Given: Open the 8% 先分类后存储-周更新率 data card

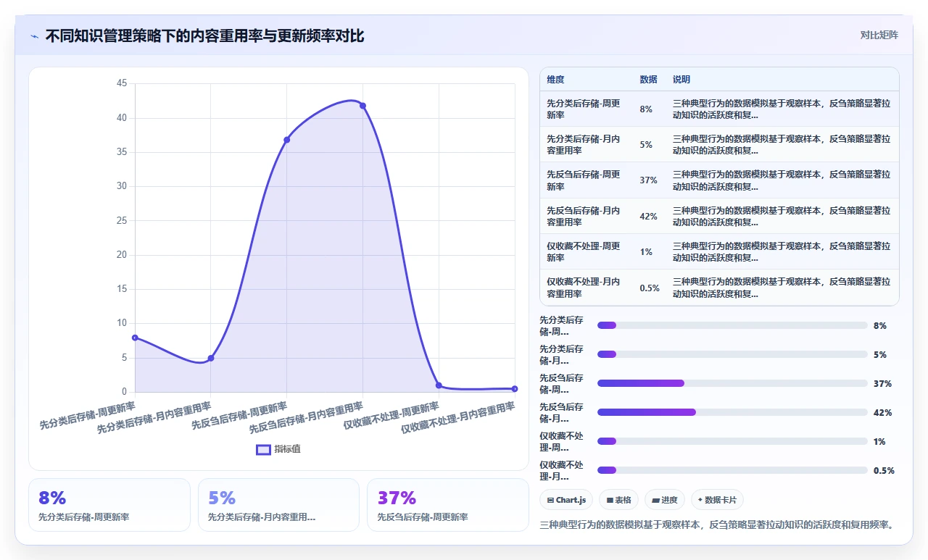Looking at the screenshot, I should (x=109, y=505).
